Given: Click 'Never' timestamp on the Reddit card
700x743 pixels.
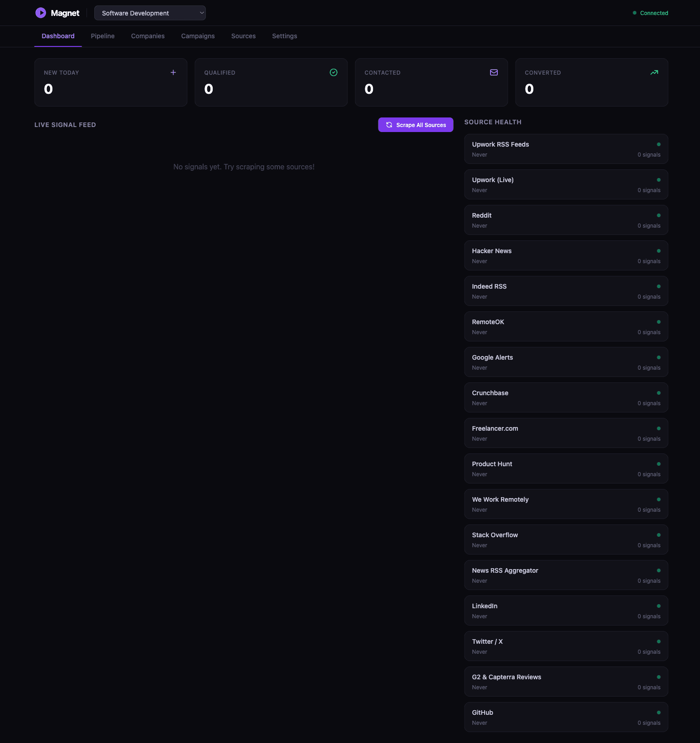Looking at the screenshot, I should 479,226.
